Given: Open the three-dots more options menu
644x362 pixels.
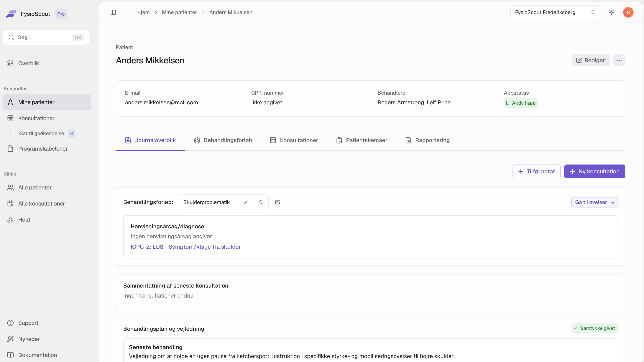Looking at the screenshot, I should click(619, 60).
